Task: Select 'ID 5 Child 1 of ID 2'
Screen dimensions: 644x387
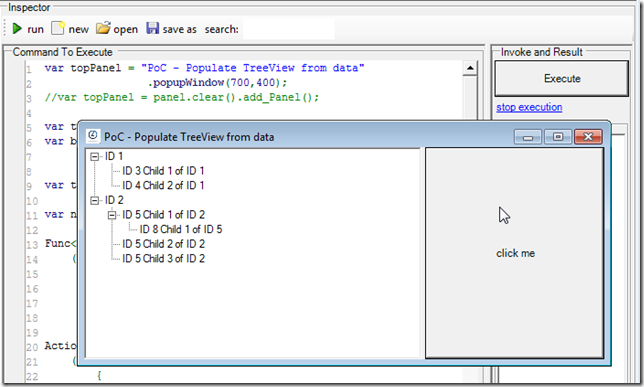Action: pos(163,215)
